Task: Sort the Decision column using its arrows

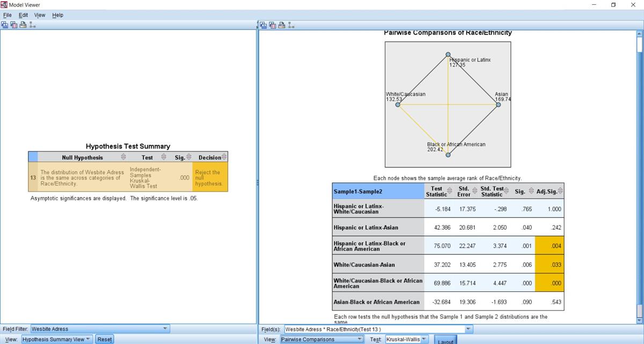Action: tap(224, 157)
